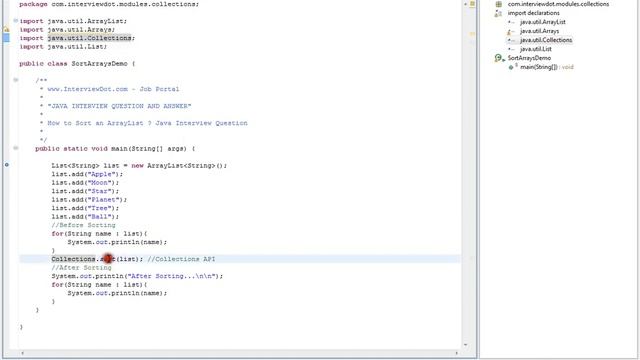This screenshot has height=360, width=640.
Task: Select java.util.Arrays in the outline
Action: coord(539,31)
